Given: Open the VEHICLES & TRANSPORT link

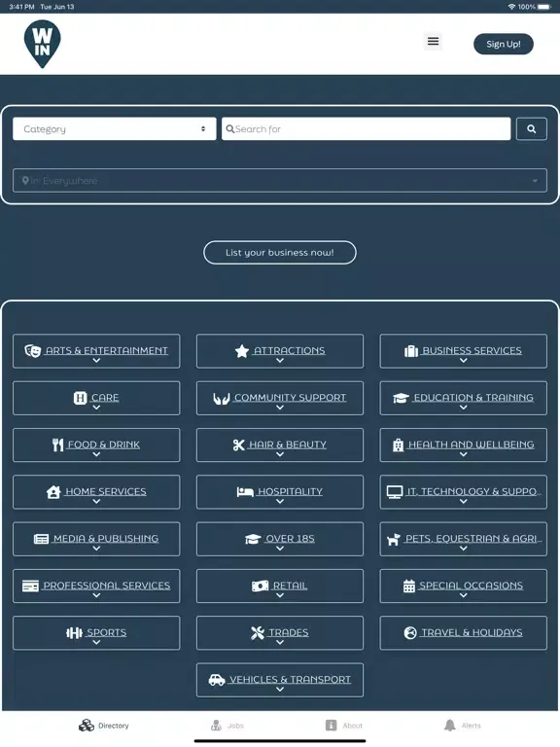Looking at the screenshot, I should click(x=290, y=679).
